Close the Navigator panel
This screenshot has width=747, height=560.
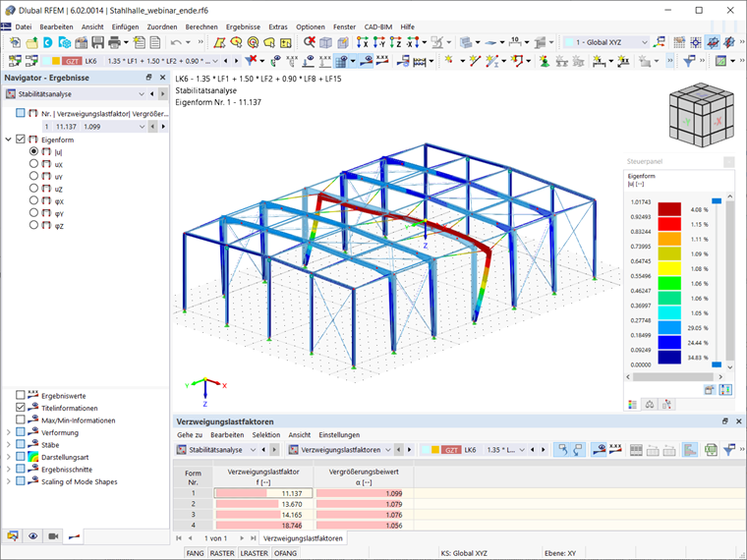coord(162,78)
